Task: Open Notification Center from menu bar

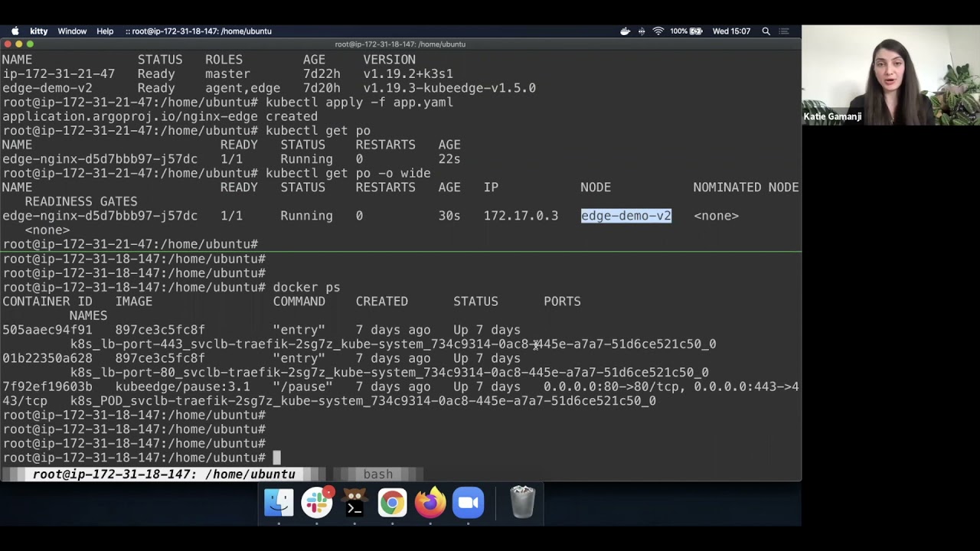Action: click(x=784, y=31)
